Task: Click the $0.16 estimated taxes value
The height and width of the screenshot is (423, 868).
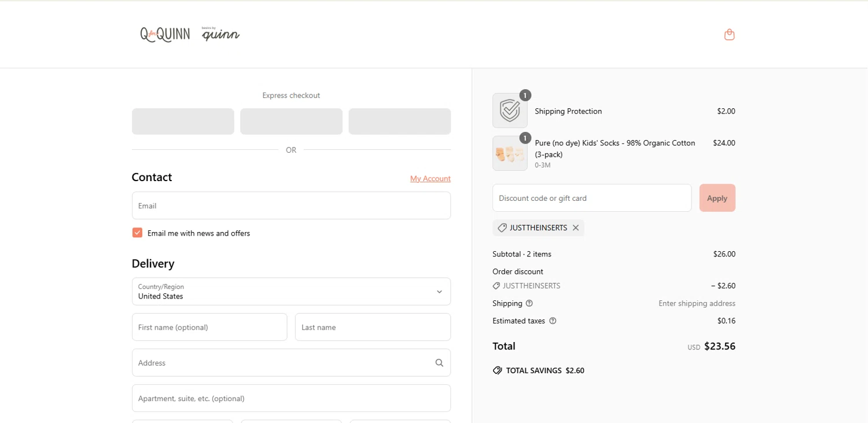Action: 726,321
